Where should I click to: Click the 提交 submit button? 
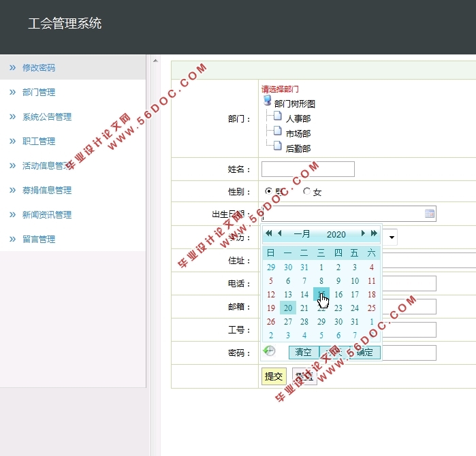click(x=274, y=376)
